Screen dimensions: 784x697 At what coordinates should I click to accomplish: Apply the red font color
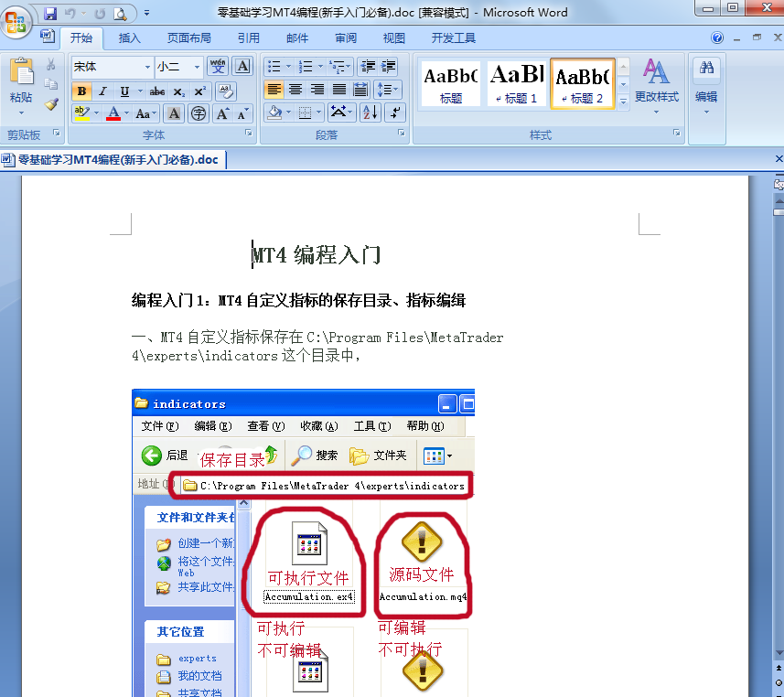point(113,113)
